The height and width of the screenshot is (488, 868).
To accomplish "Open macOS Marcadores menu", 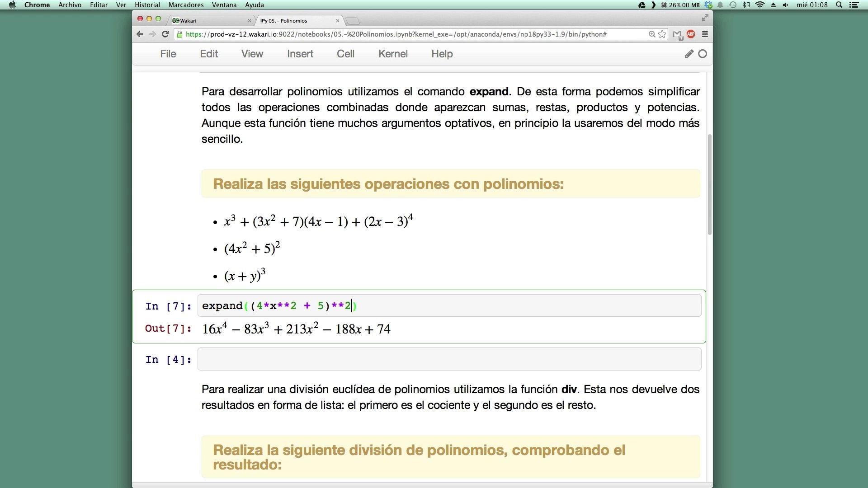I will 186,5.
